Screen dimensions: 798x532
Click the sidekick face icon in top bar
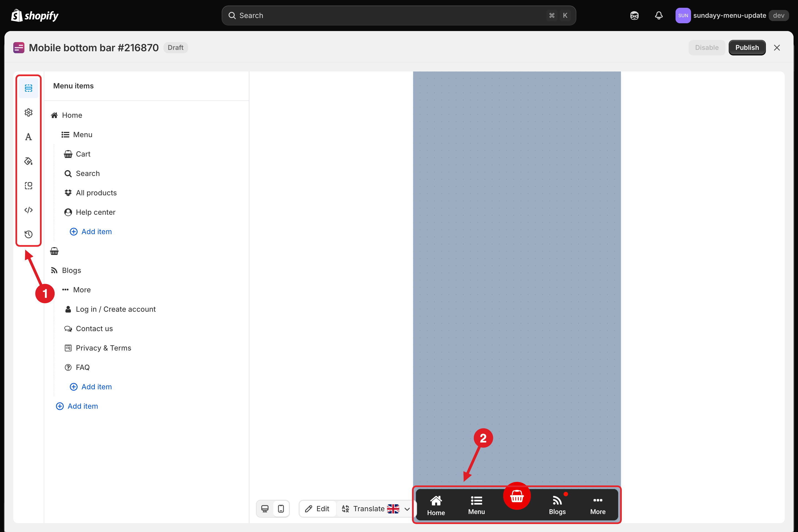click(634, 16)
